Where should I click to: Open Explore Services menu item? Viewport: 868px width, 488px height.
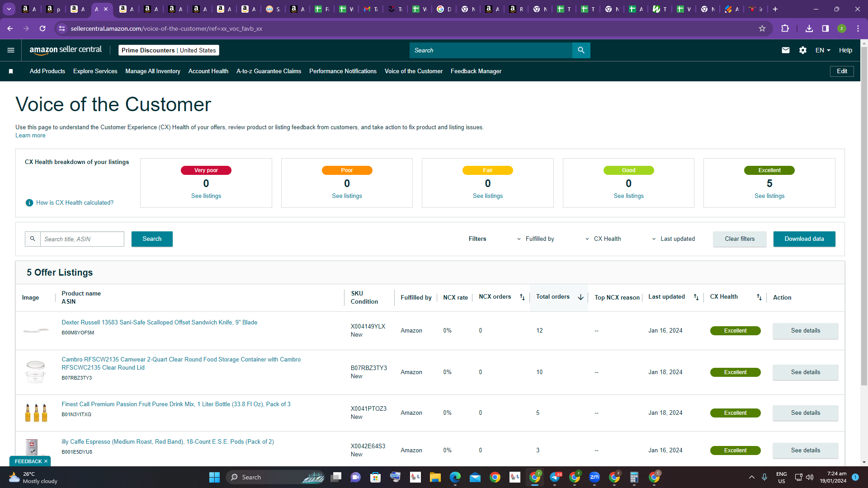click(x=95, y=71)
